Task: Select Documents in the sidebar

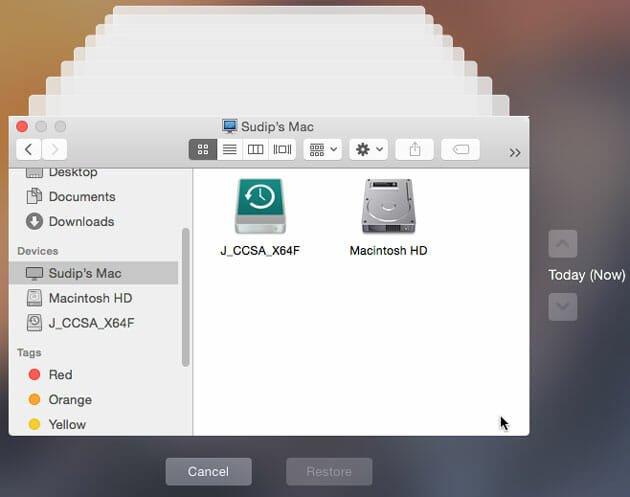Action: tap(81, 197)
